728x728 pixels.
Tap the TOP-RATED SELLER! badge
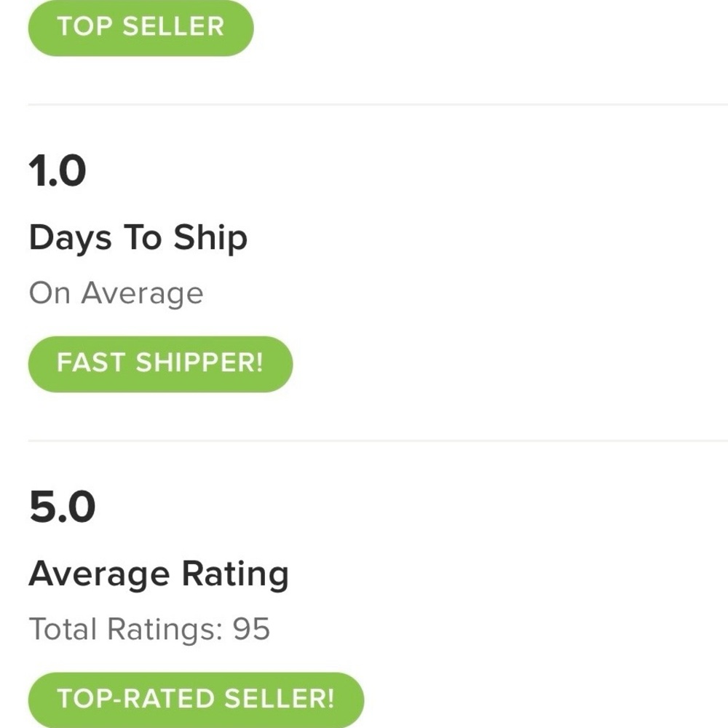(195, 699)
